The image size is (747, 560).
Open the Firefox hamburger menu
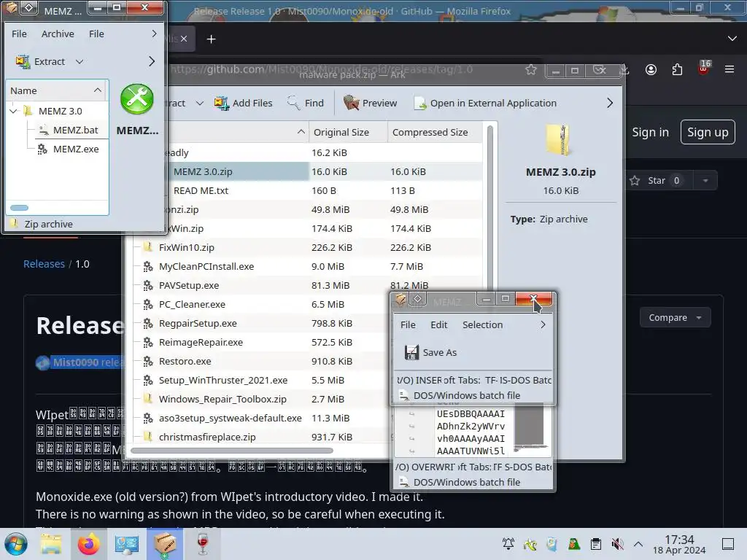coord(729,69)
